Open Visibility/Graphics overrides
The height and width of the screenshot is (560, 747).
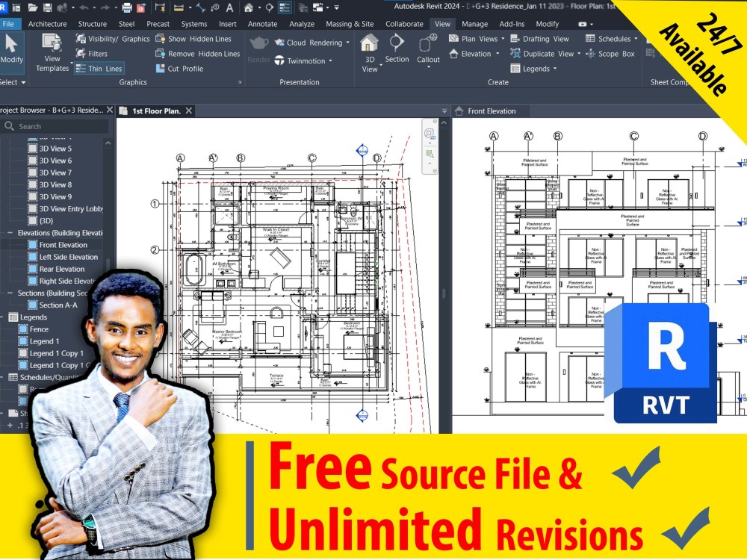pyautogui.click(x=113, y=39)
